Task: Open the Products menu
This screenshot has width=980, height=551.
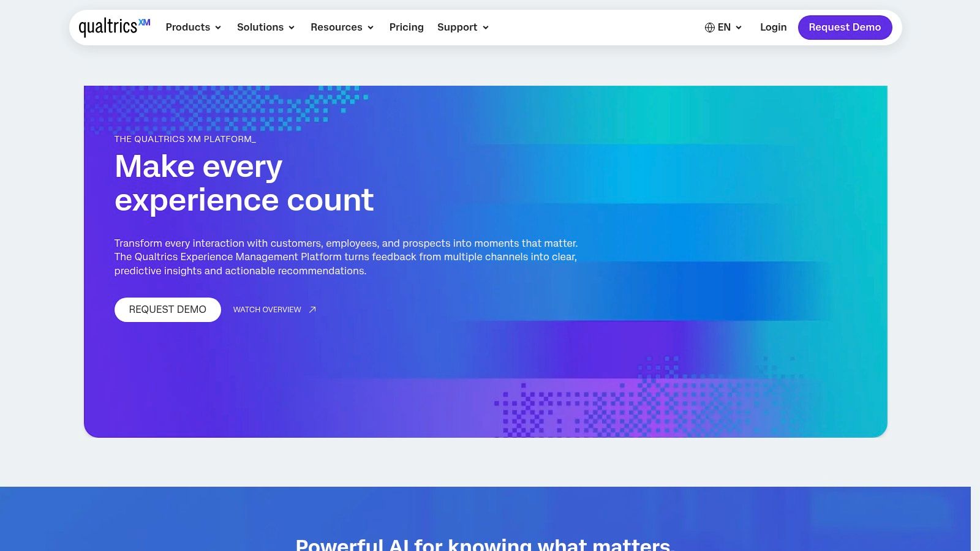Action: pyautogui.click(x=187, y=28)
